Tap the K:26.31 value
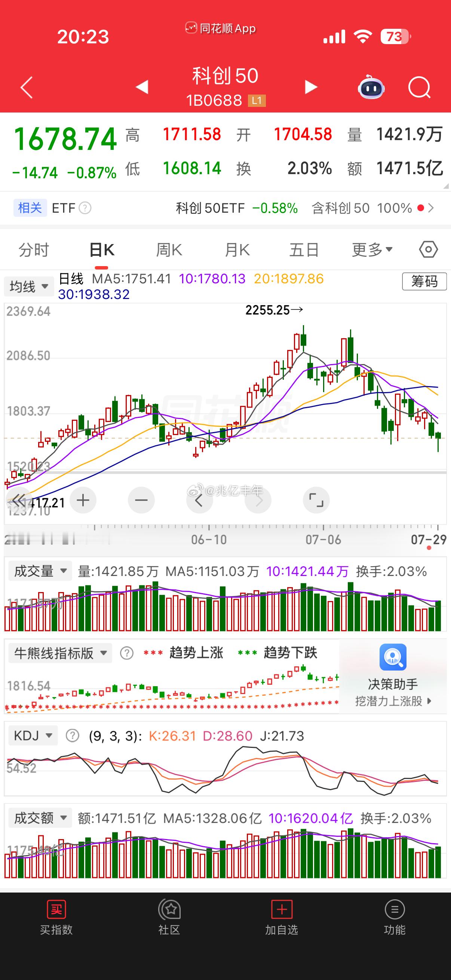The width and height of the screenshot is (451, 980). tap(172, 736)
